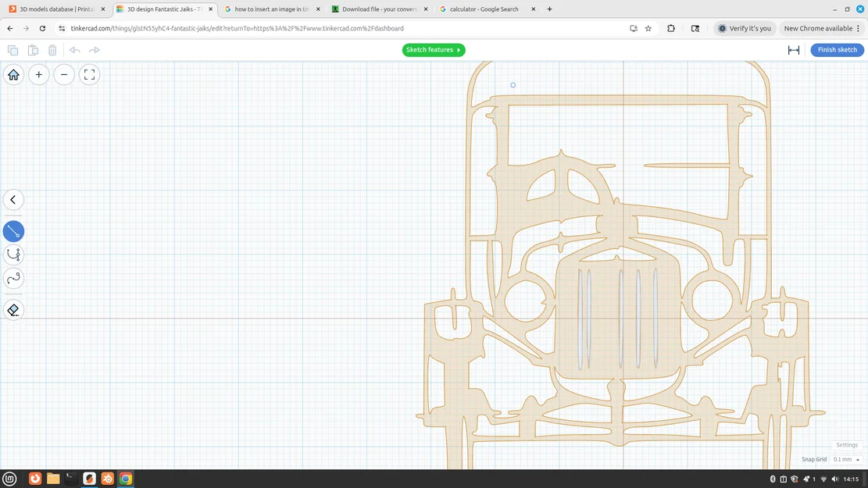Click the Bluetooth icon in system tray
The width and height of the screenshot is (868, 488).
coord(773,479)
